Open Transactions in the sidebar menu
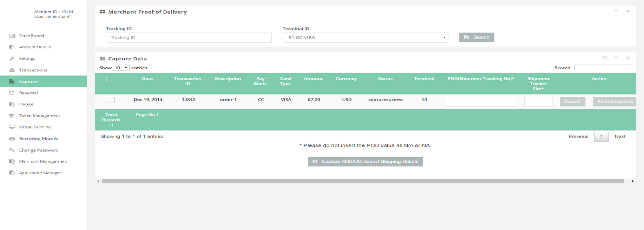Viewport: 644px width, 230px height. click(x=33, y=70)
